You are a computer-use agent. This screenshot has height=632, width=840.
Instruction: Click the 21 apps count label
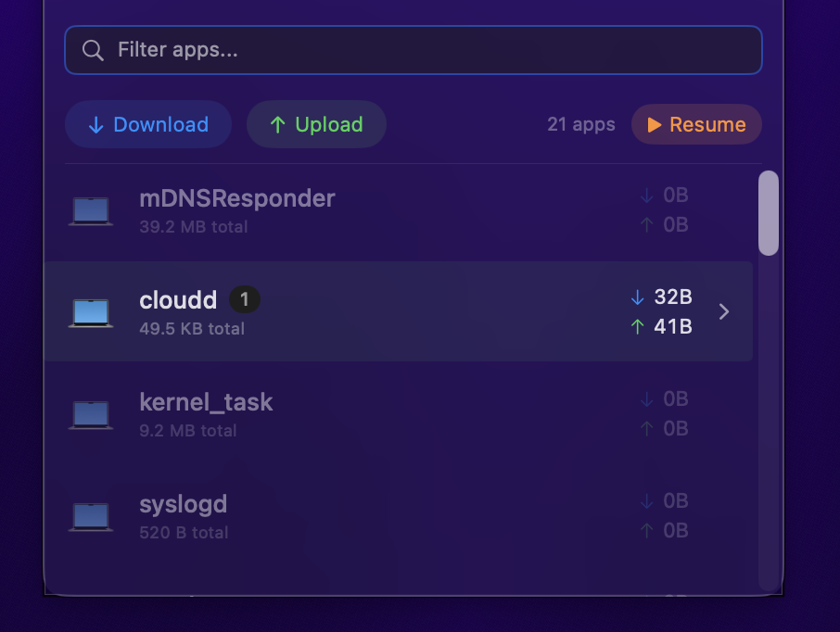click(x=580, y=124)
